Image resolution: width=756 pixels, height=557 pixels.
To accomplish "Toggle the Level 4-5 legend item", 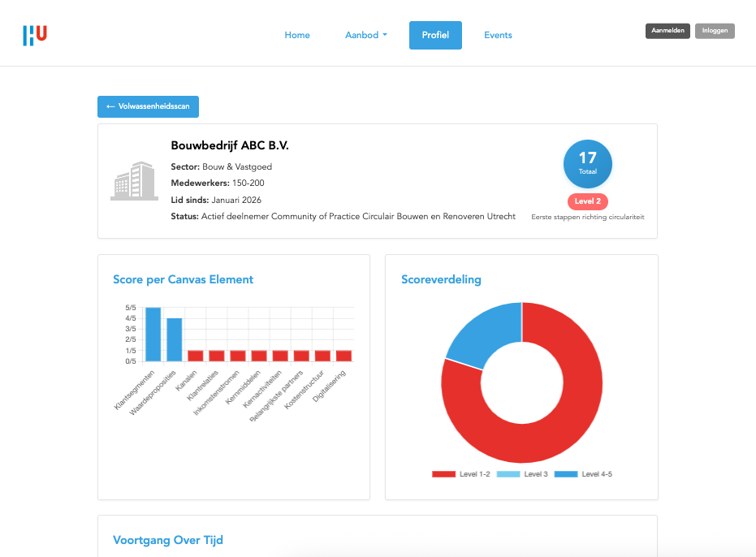I will 583,474.
